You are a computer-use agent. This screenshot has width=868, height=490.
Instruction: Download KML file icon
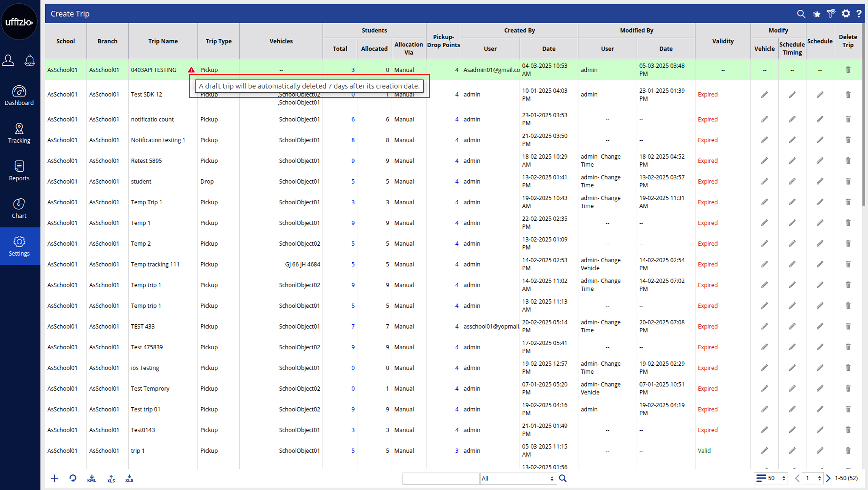coord(92,479)
